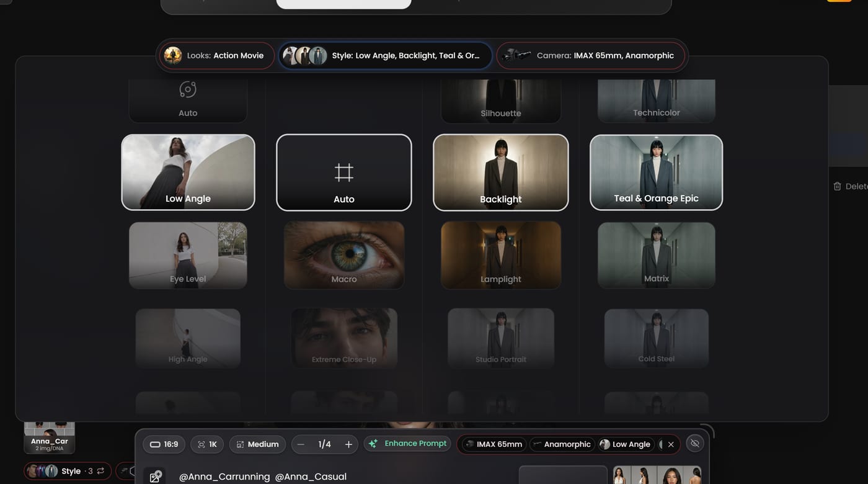Select the Teal & Orange Epic card
The width and height of the screenshot is (868, 484).
coord(656,173)
